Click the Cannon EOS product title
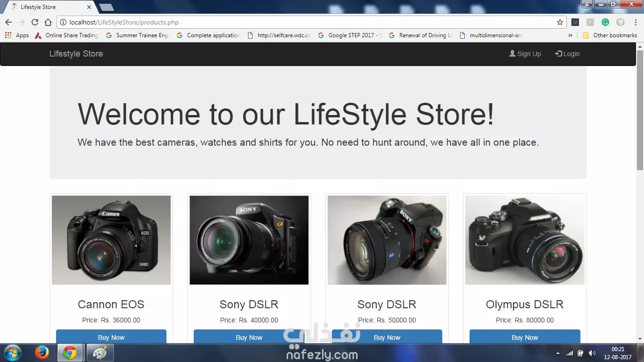The image size is (644, 362). (111, 304)
